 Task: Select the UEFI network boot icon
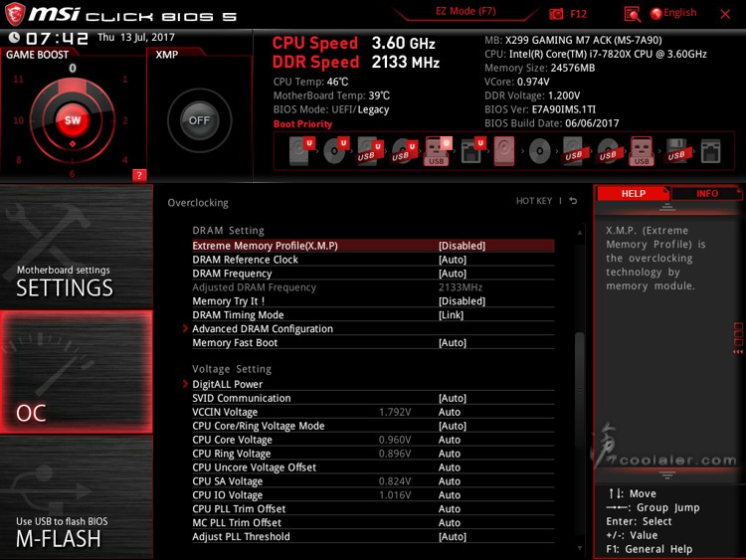tap(472, 151)
